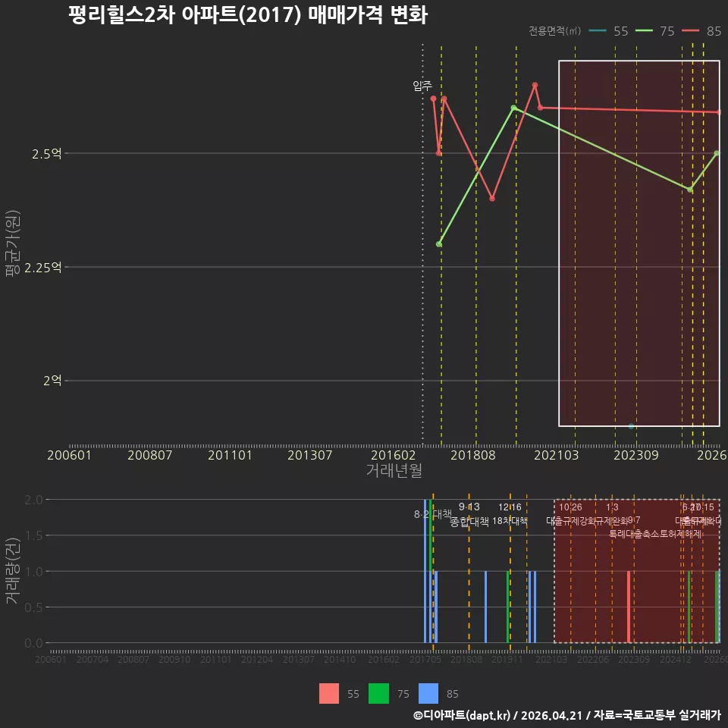
Task: Click the 2.5억 y-axis label
Action: pos(46,154)
